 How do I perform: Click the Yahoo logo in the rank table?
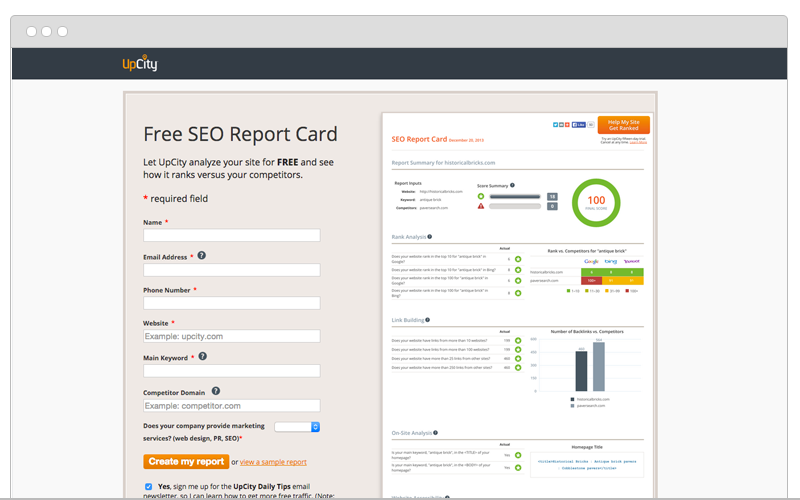tap(632, 261)
